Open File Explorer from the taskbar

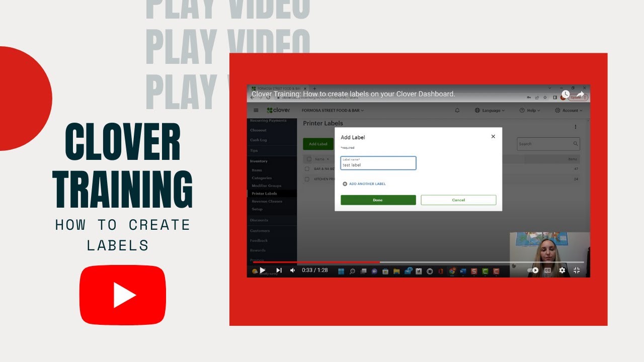coord(396,271)
